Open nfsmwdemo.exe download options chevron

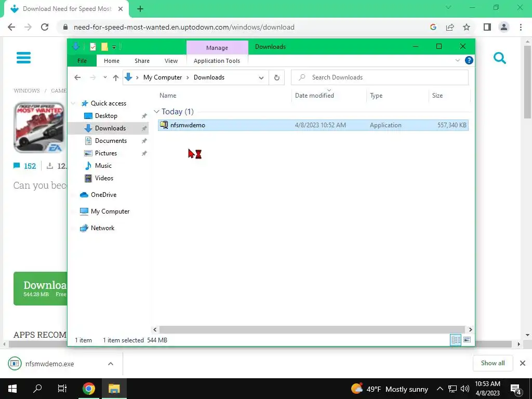point(111,364)
